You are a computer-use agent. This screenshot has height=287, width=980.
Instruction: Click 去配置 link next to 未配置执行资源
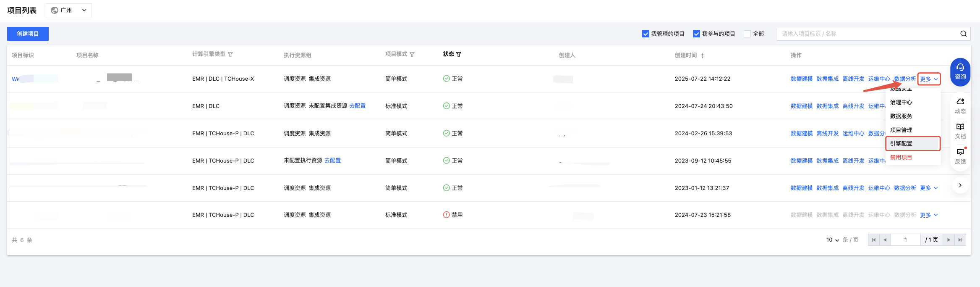click(x=332, y=161)
